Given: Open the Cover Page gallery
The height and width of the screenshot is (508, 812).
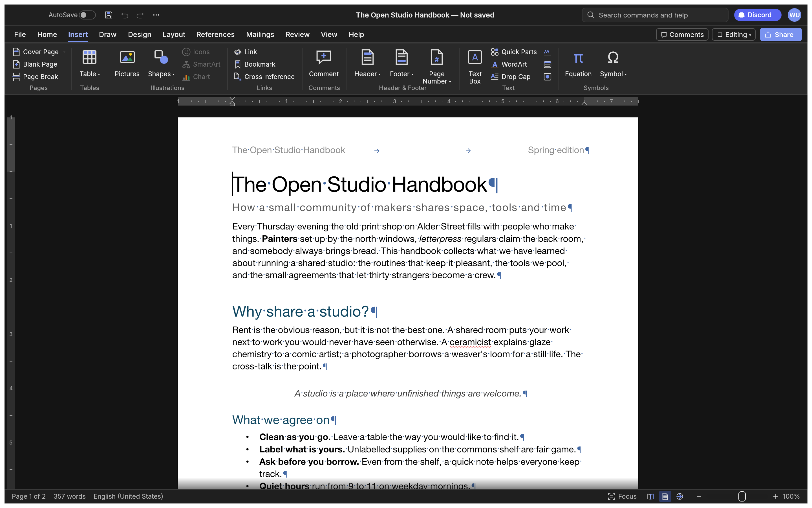Looking at the screenshot, I should pyautogui.click(x=39, y=52).
